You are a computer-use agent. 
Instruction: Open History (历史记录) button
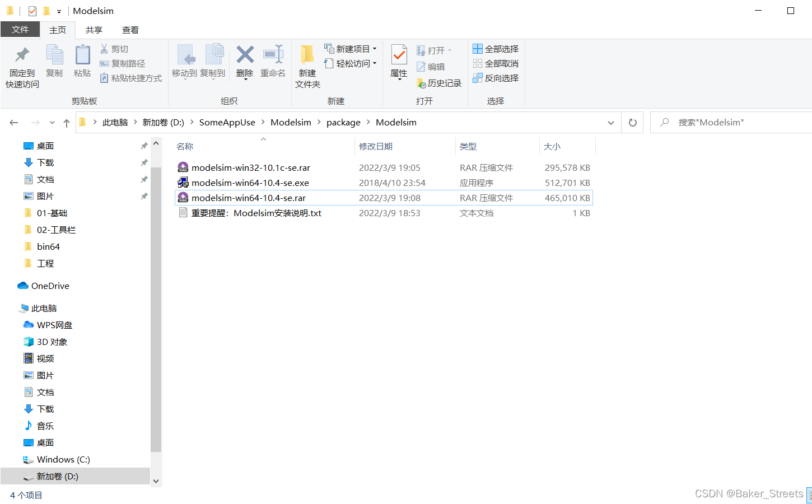point(439,83)
